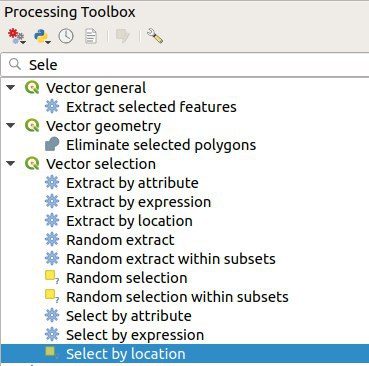The width and height of the screenshot is (369, 366).
Task: Choose Extract by expression tool
Action: click(139, 202)
